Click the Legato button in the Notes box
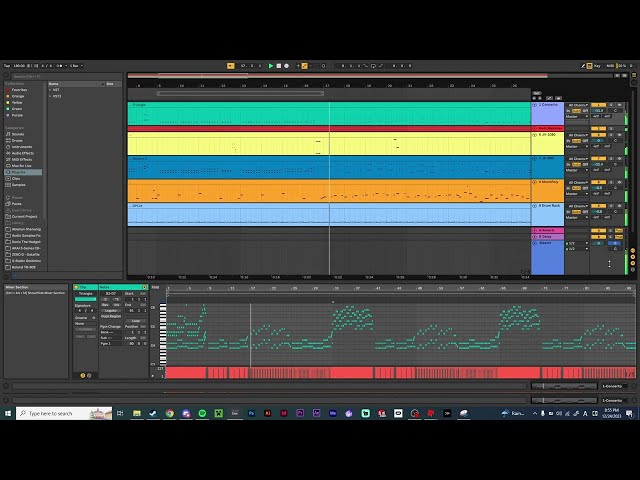Image resolution: width=640 pixels, height=480 pixels. [x=111, y=311]
